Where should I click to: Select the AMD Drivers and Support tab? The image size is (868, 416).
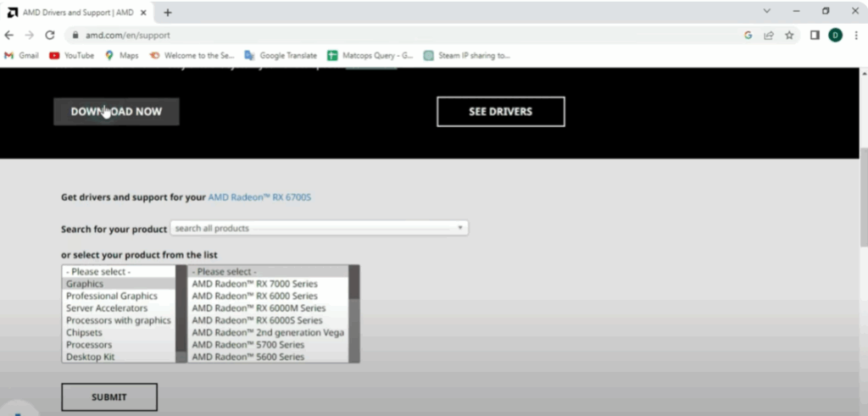(77, 12)
